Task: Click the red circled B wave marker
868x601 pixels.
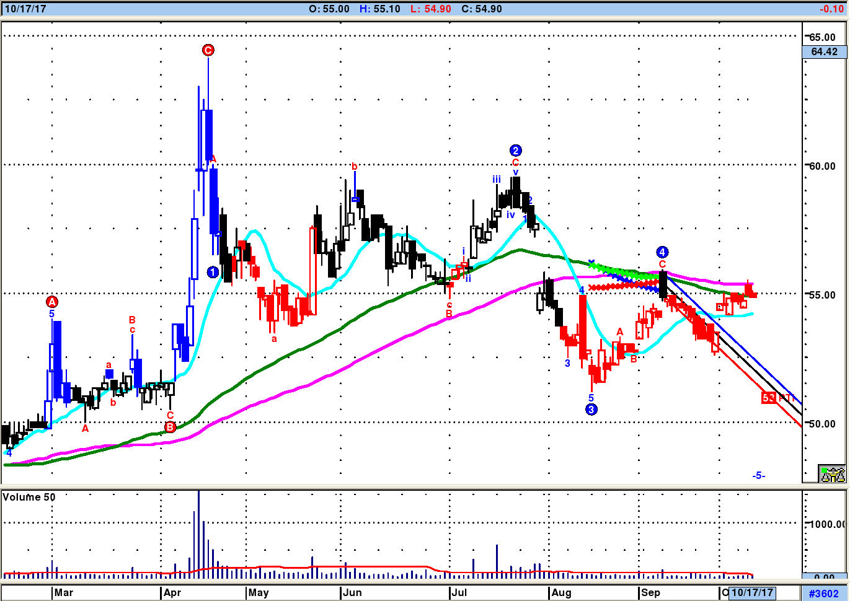Action: pos(170,427)
